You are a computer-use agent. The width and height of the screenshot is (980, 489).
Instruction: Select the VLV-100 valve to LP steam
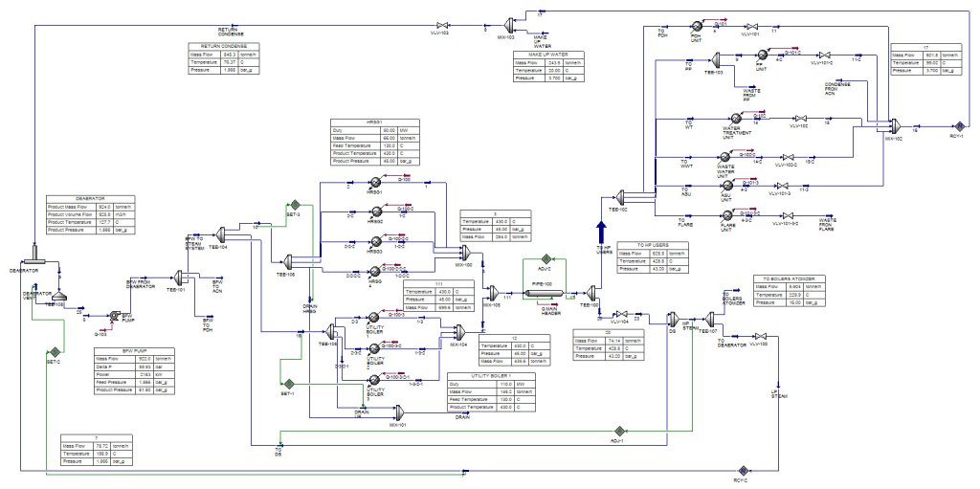click(x=758, y=336)
